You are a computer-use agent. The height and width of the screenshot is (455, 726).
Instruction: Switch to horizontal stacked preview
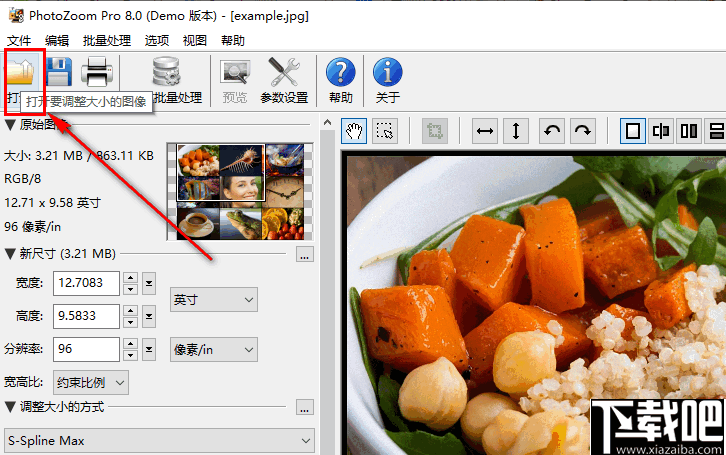(x=716, y=131)
